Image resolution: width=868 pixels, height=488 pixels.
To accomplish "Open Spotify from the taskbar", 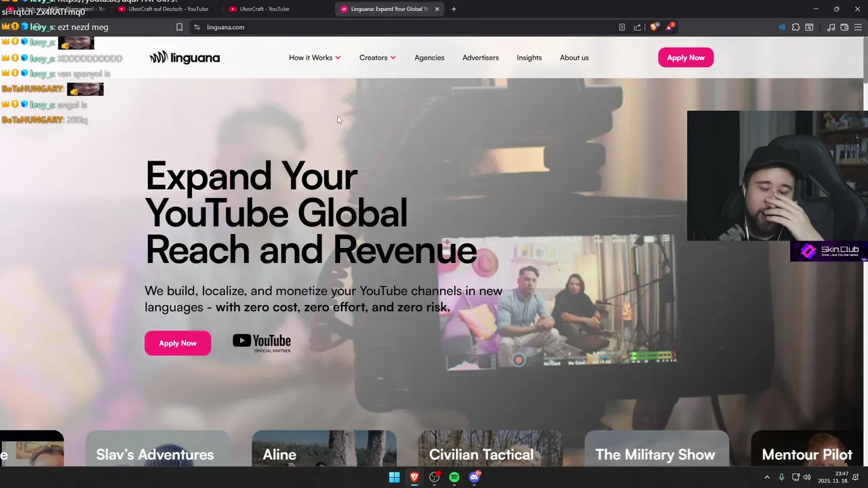I will tap(454, 477).
